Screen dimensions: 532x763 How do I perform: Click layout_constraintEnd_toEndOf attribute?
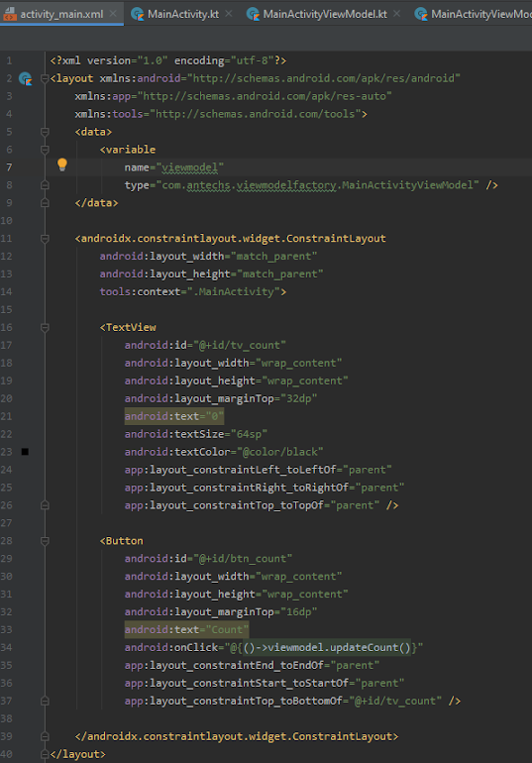tap(252, 665)
